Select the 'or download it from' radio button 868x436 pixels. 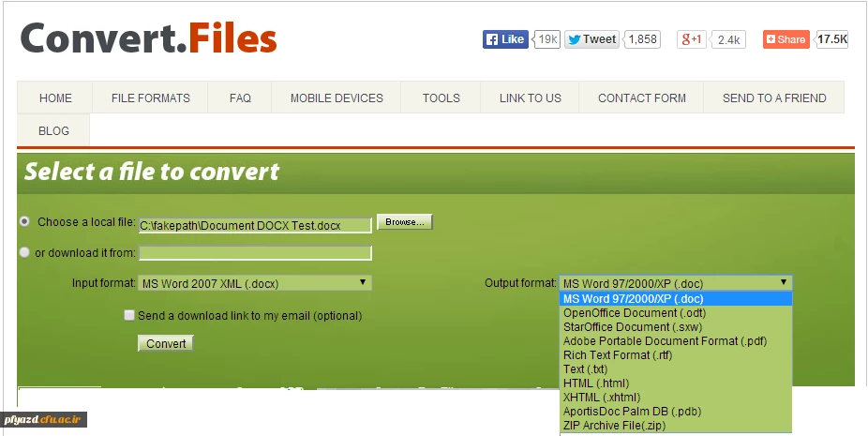pyautogui.click(x=24, y=252)
